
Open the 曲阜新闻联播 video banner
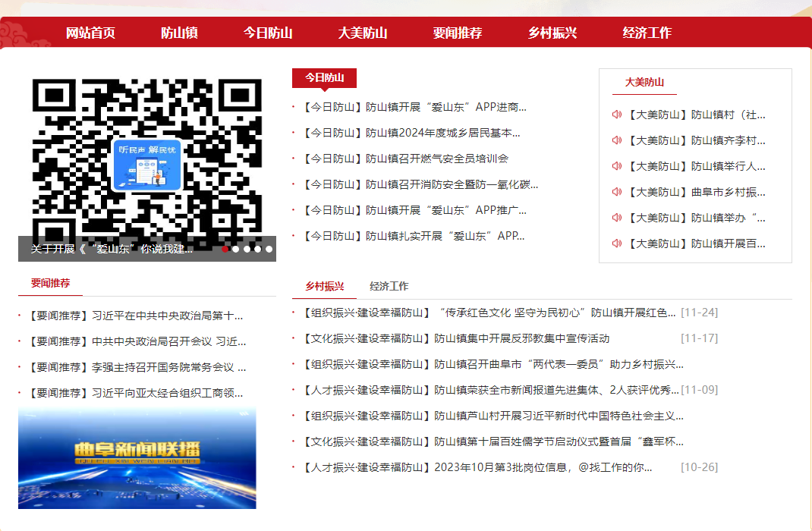[137, 458]
